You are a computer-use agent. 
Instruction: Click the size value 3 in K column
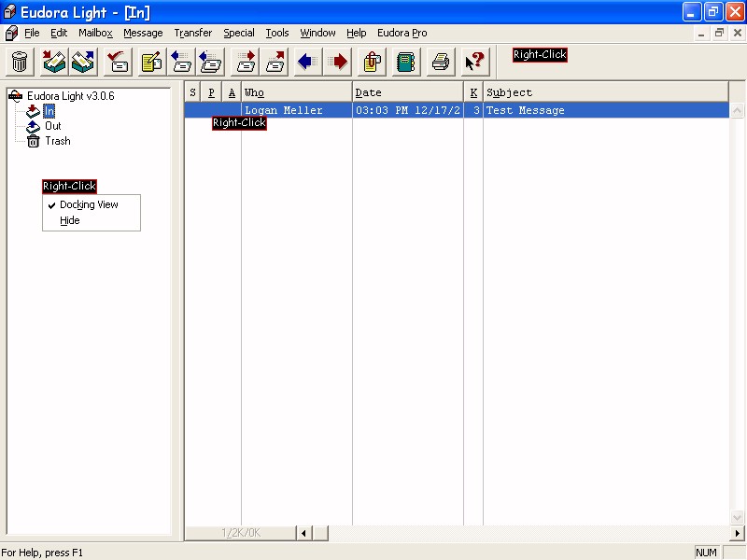[x=476, y=110]
